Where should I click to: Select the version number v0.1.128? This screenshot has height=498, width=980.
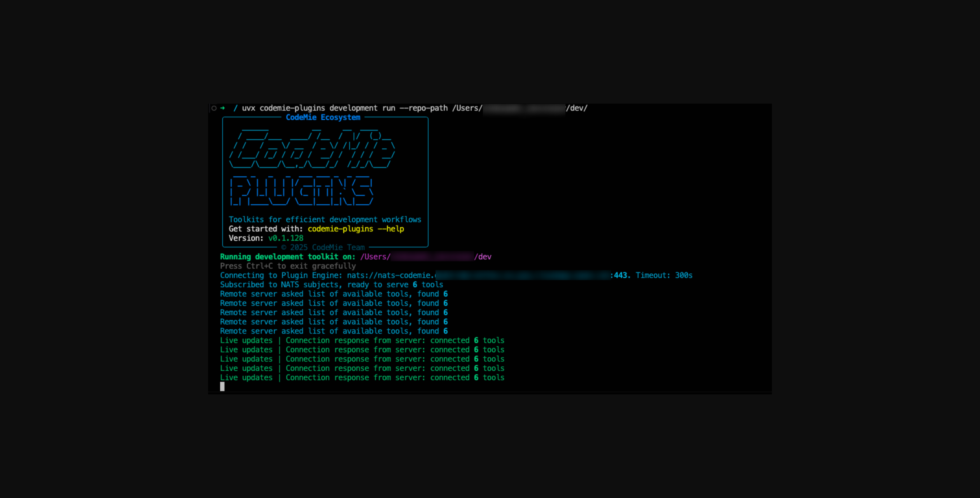(x=285, y=238)
